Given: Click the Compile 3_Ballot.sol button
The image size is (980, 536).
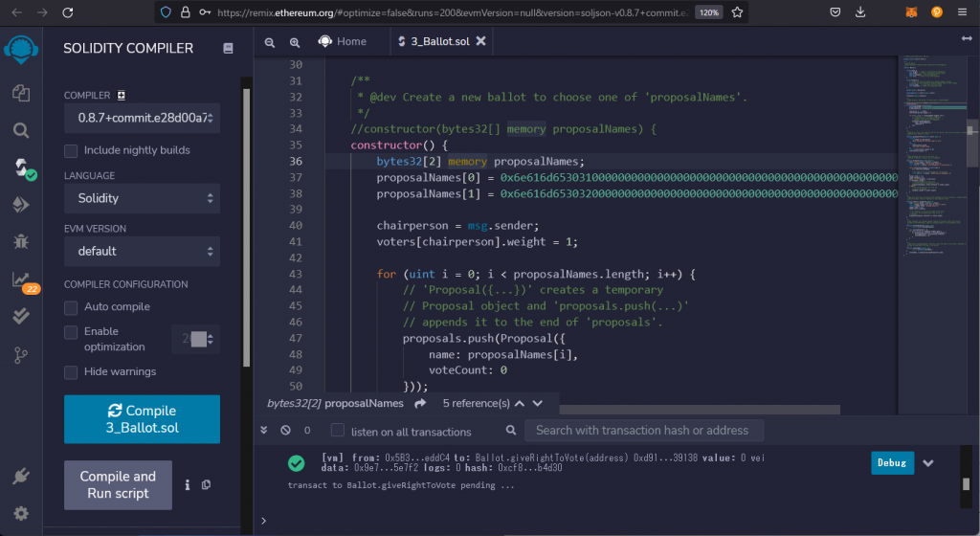Looking at the screenshot, I should (142, 419).
